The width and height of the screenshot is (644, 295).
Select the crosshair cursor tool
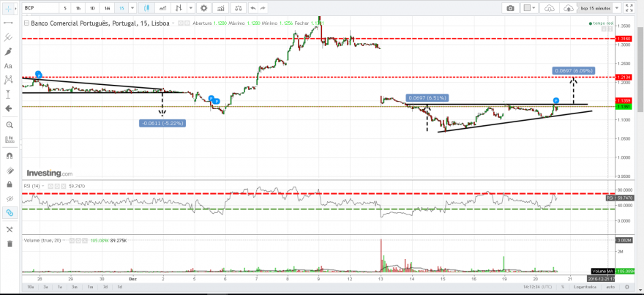click(x=8, y=8)
